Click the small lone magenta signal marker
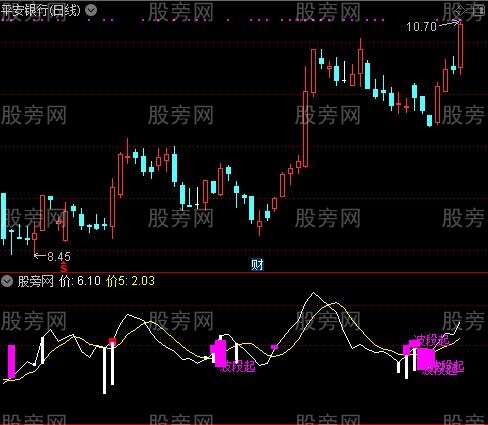The image size is (488, 425). (274, 347)
